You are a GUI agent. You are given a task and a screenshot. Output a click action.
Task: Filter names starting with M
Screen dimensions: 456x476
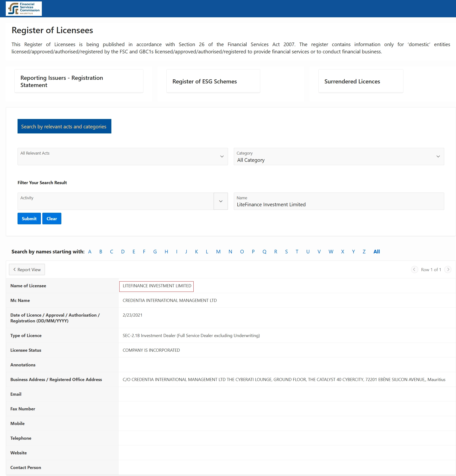pos(218,252)
